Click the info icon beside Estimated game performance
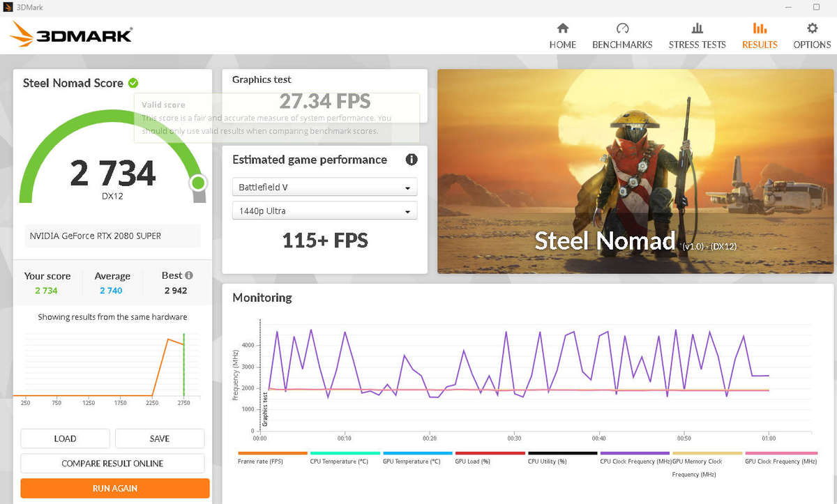This screenshot has width=837, height=504. click(412, 160)
